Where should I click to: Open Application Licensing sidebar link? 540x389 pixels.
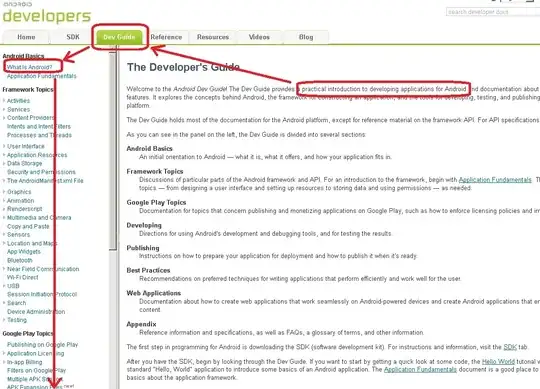pyautogui.click(x=35, y=354)
